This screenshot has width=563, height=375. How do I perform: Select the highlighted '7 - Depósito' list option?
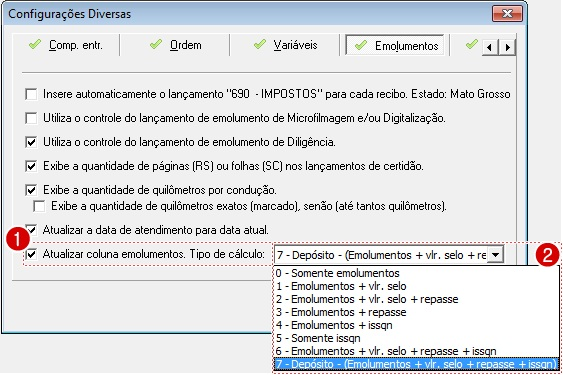tap(417, 364)
